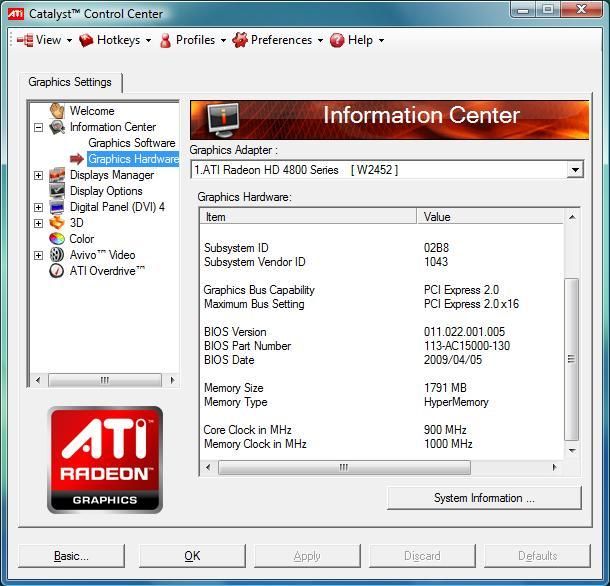Collapse the Information Center tree node

pos(39,127)
